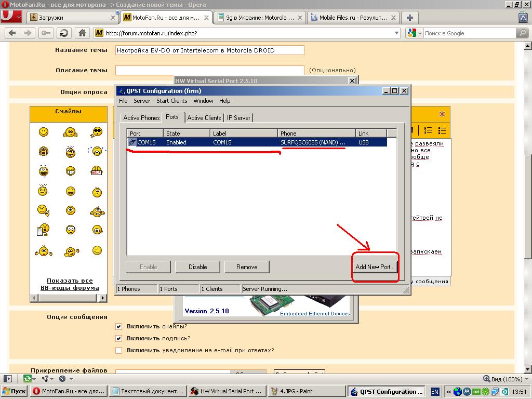
Task: Start the Google search with magnifier button
Action: click(x=522, y=33)
